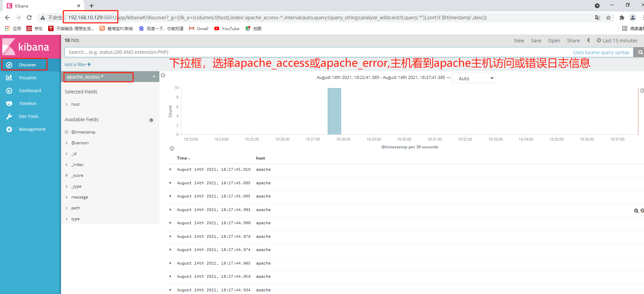
Task: Collapse the fields sidebar arrow
Action: click(x=163, y=75)
